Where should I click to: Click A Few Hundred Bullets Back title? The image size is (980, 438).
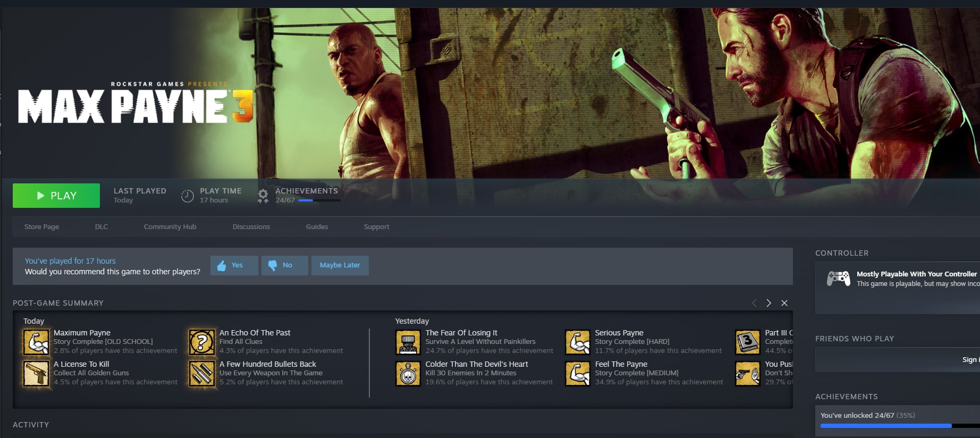268,364
